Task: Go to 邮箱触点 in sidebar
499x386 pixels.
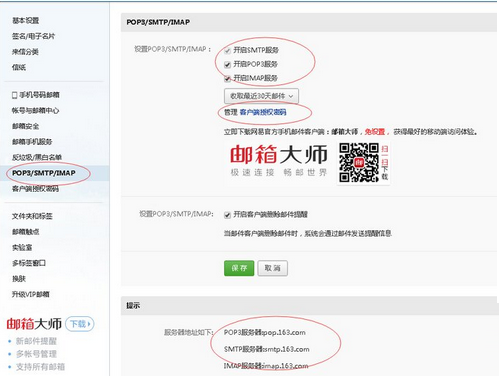Action: pos(26,232)
